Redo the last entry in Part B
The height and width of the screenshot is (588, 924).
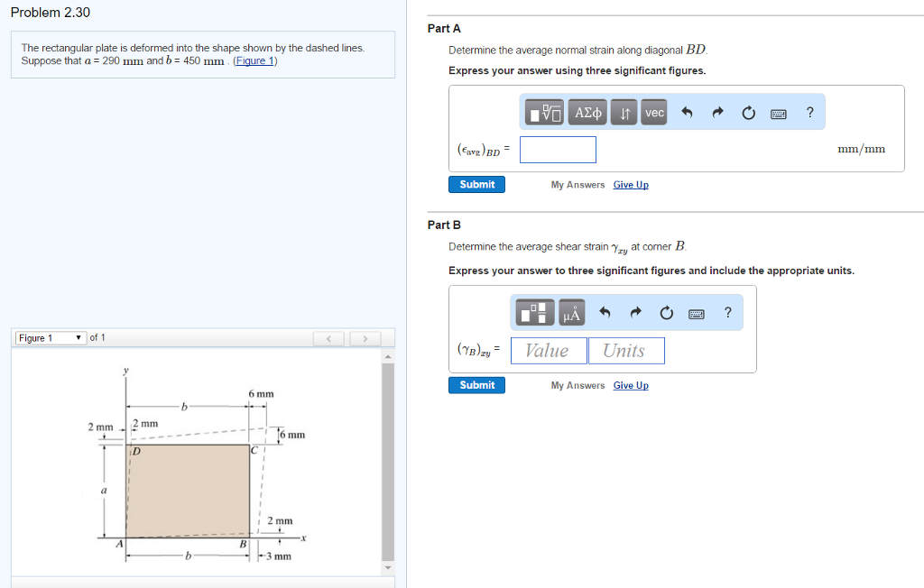pos(636,313)
